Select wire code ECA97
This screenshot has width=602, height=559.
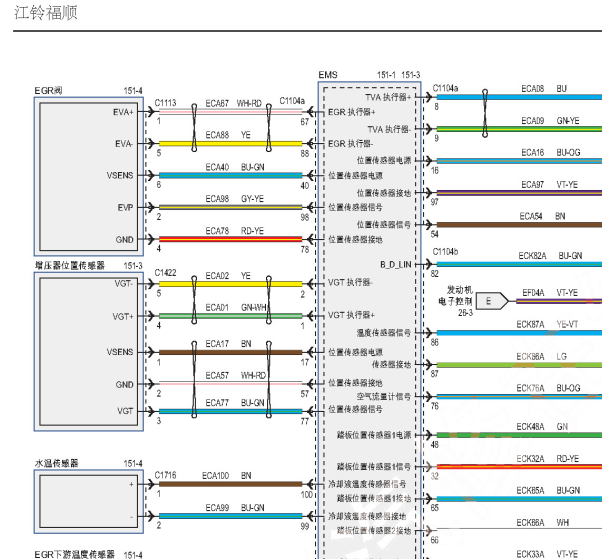(x=533, y=185)
